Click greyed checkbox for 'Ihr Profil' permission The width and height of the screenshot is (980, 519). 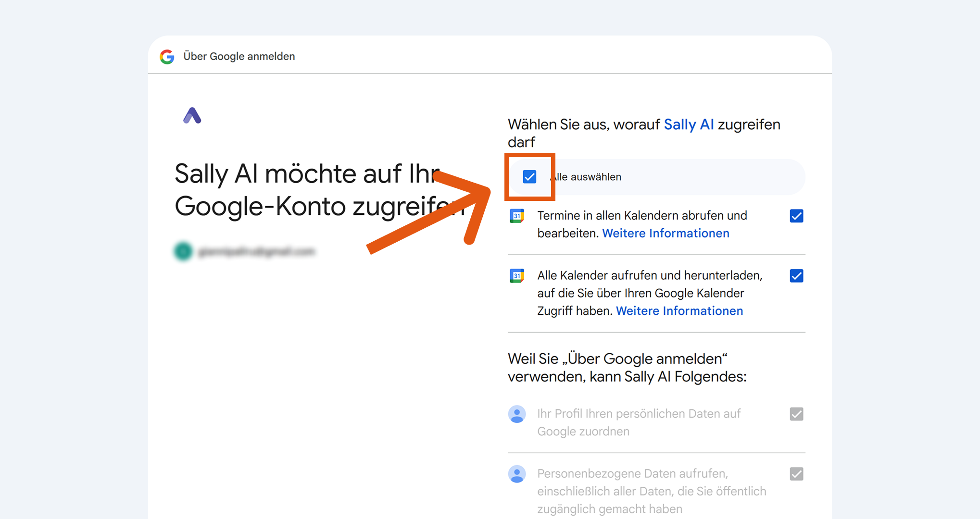[796, 414]
